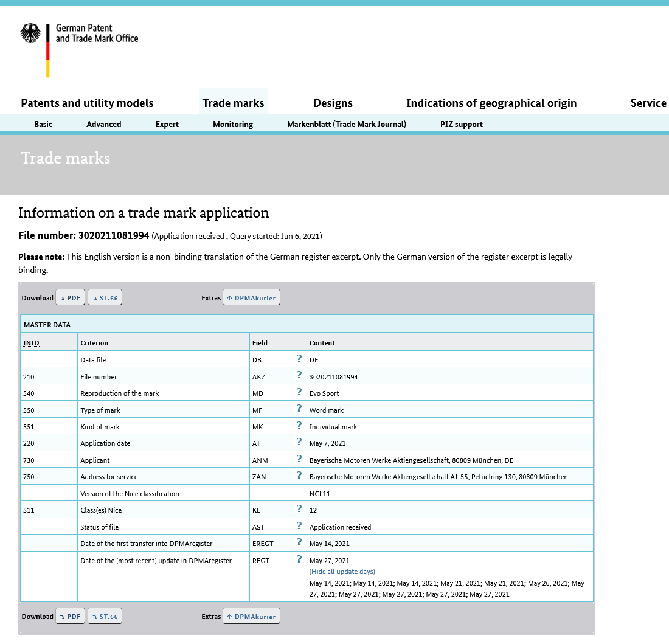The height and width of the screenshot is (644, 669).
Task: Open help for ANM applicant field
Action: click(299, 459)
